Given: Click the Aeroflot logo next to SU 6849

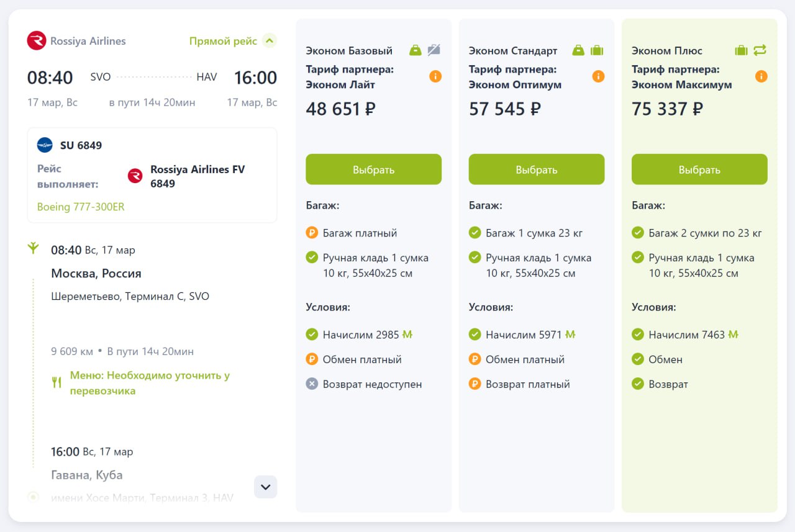Looking at the screenshot, I should click(x=45, y=145).
